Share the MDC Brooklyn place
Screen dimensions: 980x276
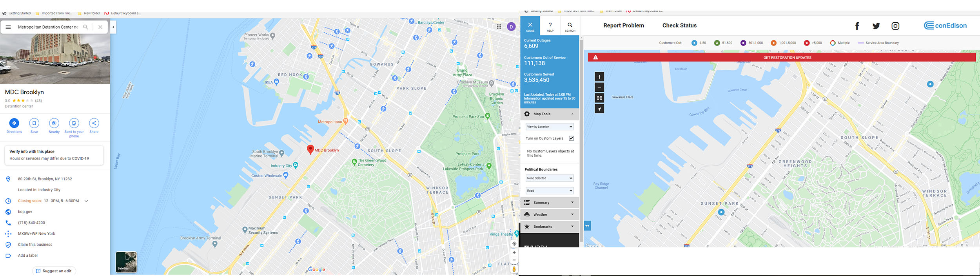(x=94, y=123)
